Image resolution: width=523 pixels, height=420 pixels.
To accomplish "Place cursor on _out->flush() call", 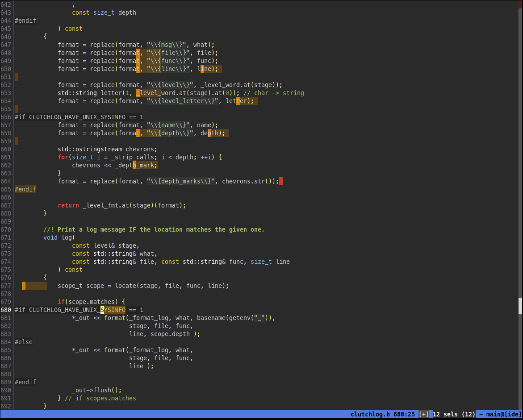I will (96, 390).
